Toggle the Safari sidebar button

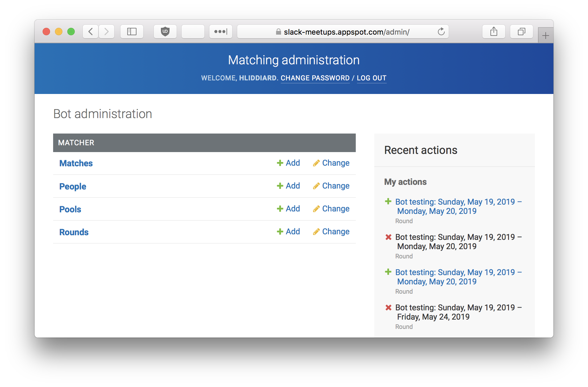[x=132, y=32]
